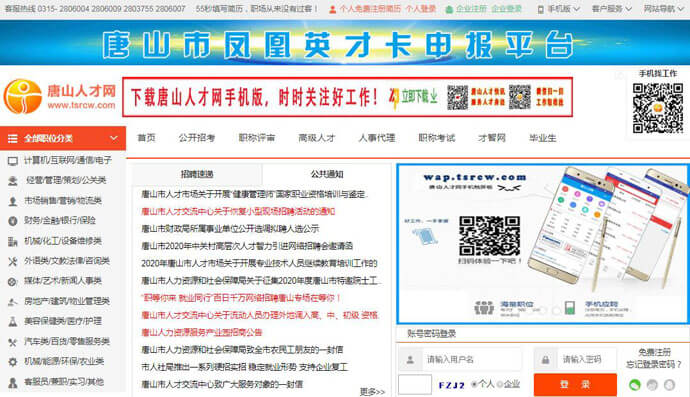Screen dimensions: 690x397
Task: Open 职称考试 navigation item
Action: [x=437, y=138]
